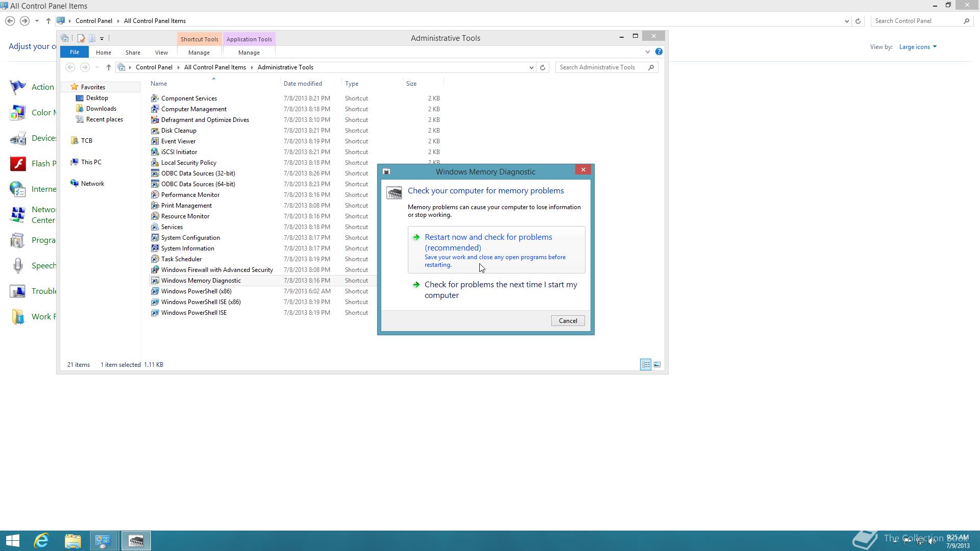Select the Print Management icon
The width and height of the screenshot is (980, 551).
[x=155, y=206]
